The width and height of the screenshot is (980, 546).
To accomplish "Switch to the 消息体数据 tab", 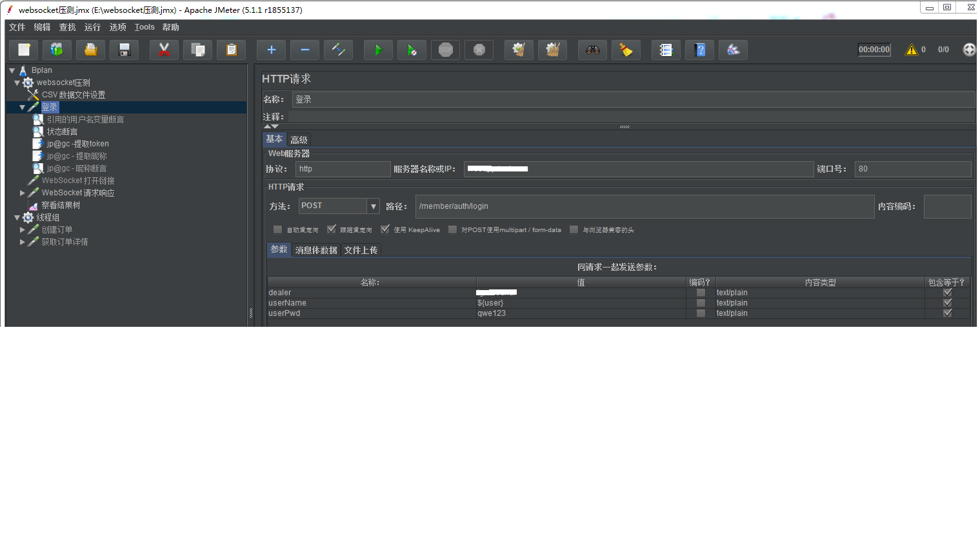I will click(316, 250).
